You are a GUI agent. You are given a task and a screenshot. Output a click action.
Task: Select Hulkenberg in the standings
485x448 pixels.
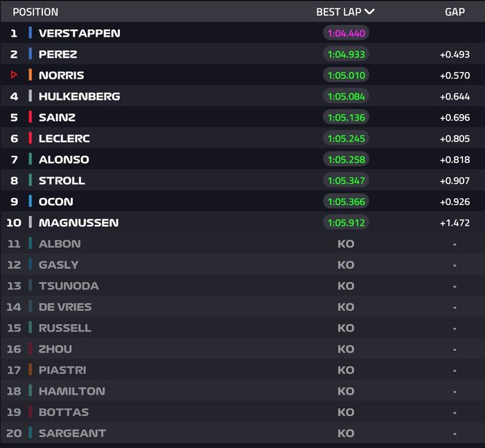tap(79, 96)
